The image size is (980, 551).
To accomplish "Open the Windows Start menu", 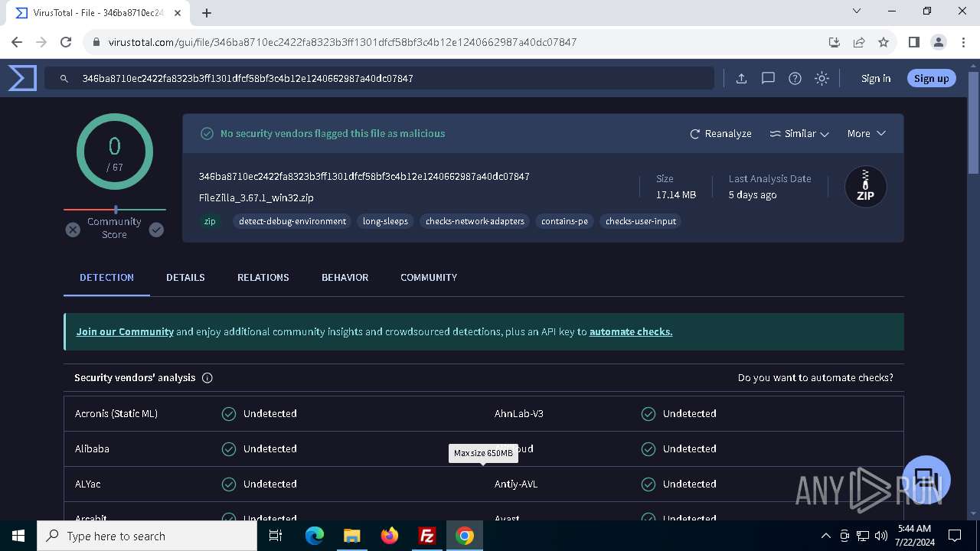I will (18, 536).
